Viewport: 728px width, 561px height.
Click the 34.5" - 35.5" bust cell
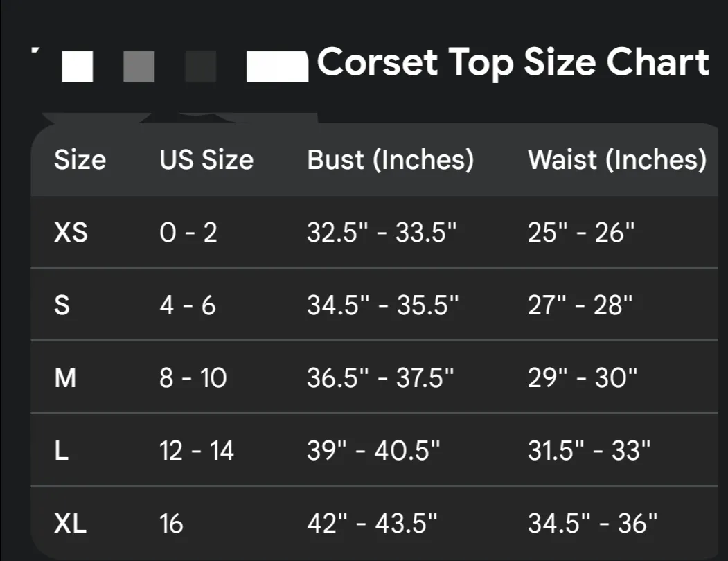coord(382,305)
